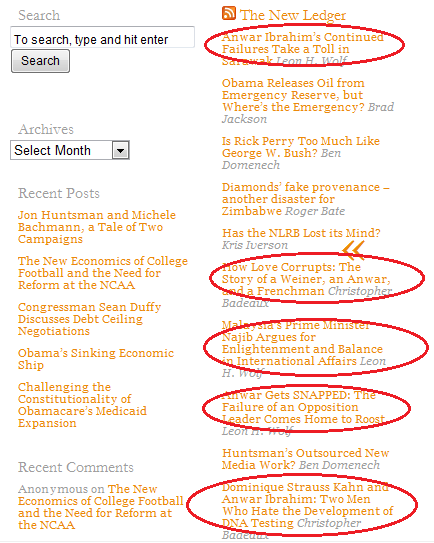Click the orange RSS feed icon

[229, 13]
